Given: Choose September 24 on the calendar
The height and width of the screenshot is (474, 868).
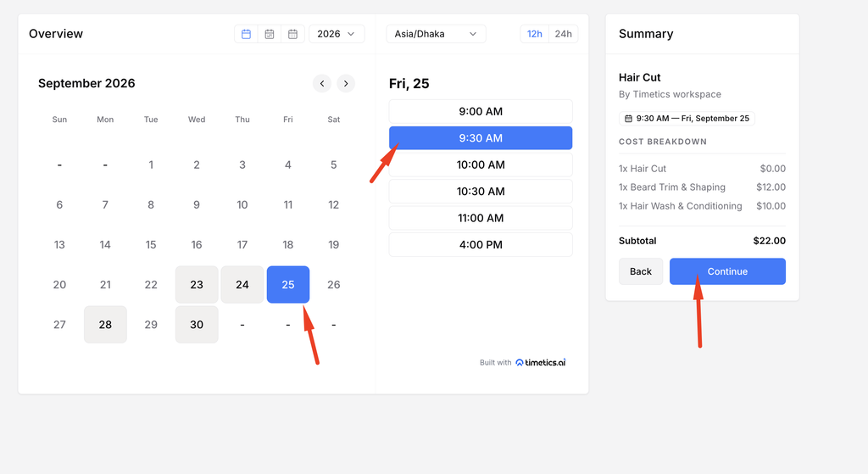Looking at the screenshot, I should (x=242, y=285).
